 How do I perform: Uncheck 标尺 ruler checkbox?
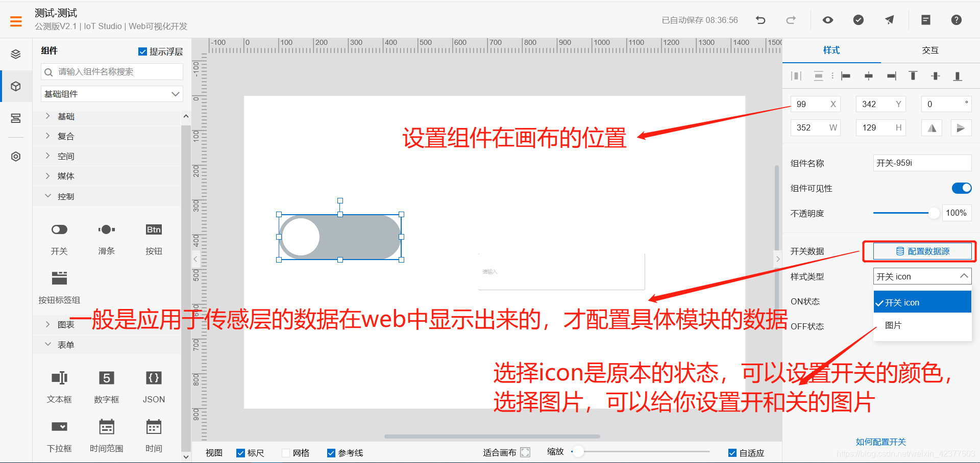pos(240,453)
